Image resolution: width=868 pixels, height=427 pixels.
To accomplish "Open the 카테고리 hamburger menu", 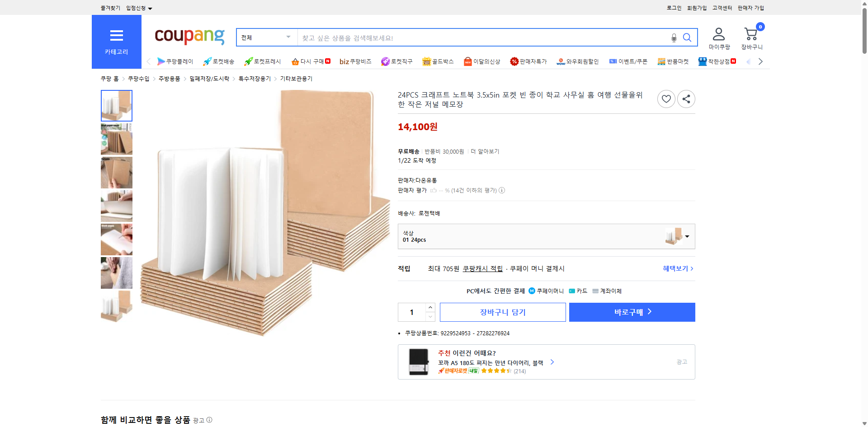I will tap(116, 36).
